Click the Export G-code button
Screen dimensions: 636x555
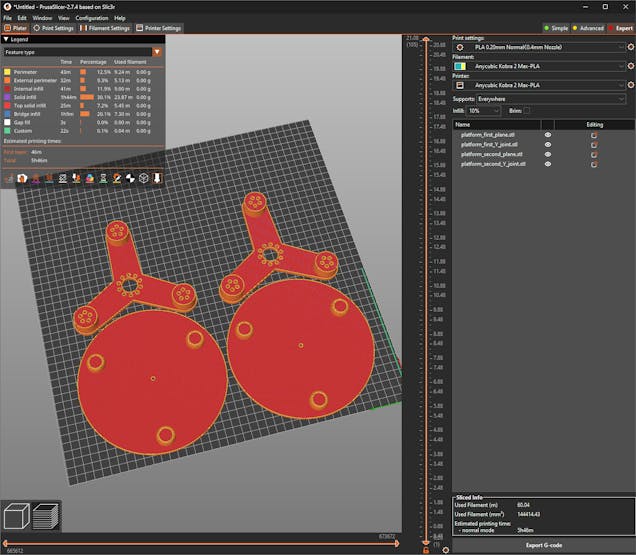(x=543, y=545)
